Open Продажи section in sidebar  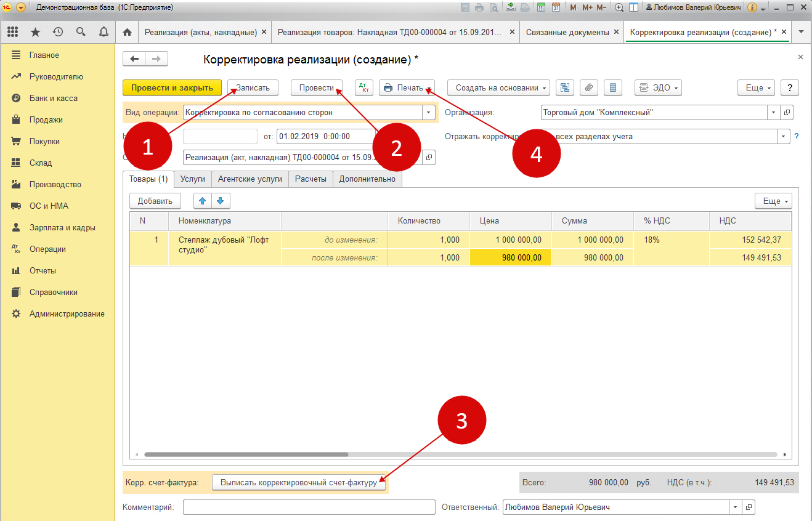click(x=46, y=120)
